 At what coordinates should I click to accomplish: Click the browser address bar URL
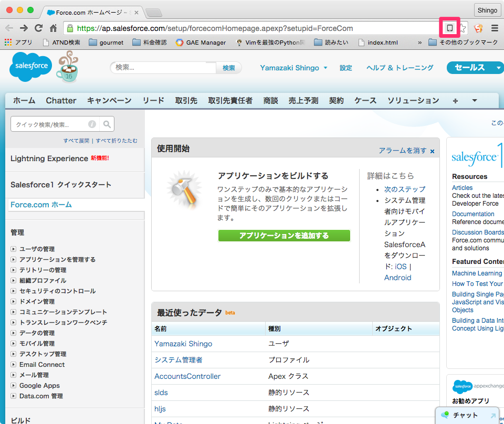tap(215, 28)
